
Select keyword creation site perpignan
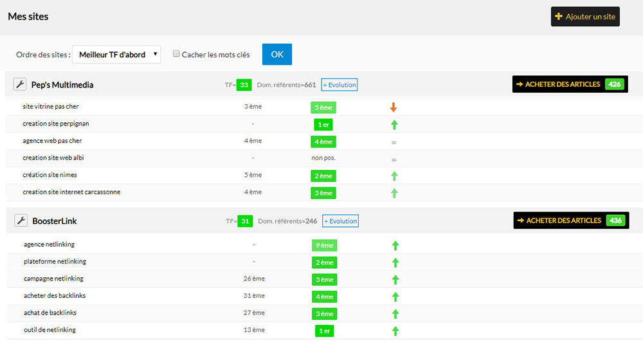click(x=56, y=123)
